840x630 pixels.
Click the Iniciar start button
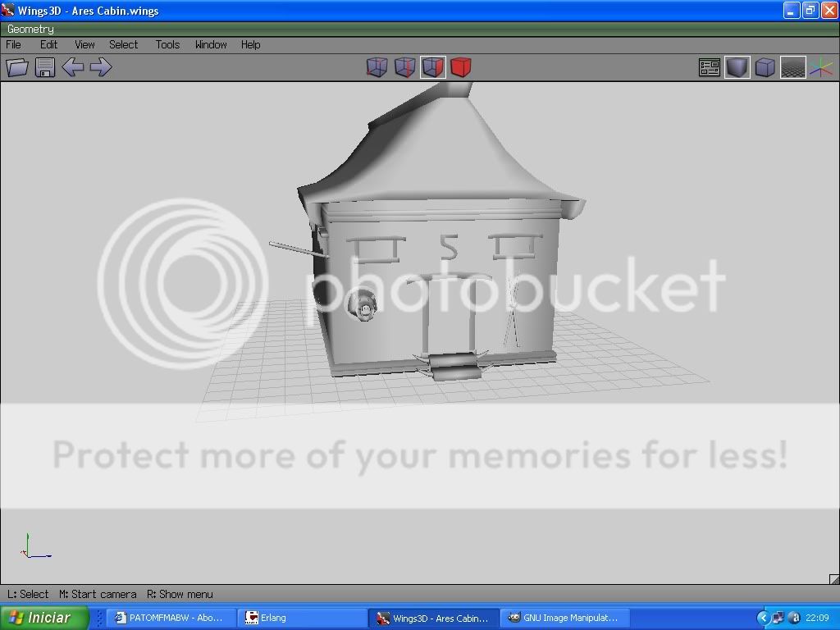[38, 618]
